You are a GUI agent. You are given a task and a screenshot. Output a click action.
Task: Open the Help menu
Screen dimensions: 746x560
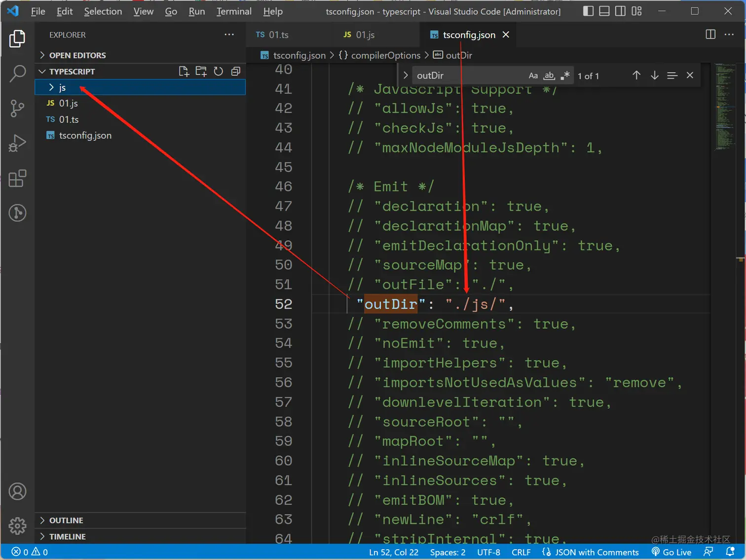point(273,11)
